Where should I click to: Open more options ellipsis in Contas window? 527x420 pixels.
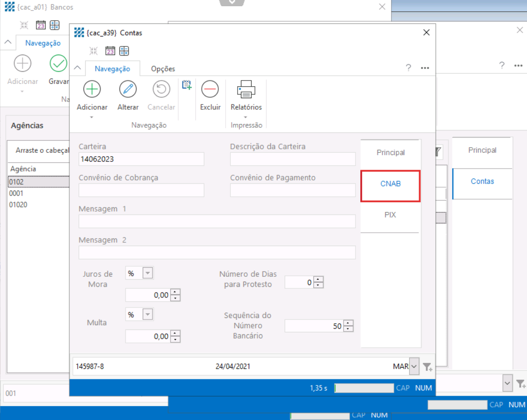coord(425,68)
